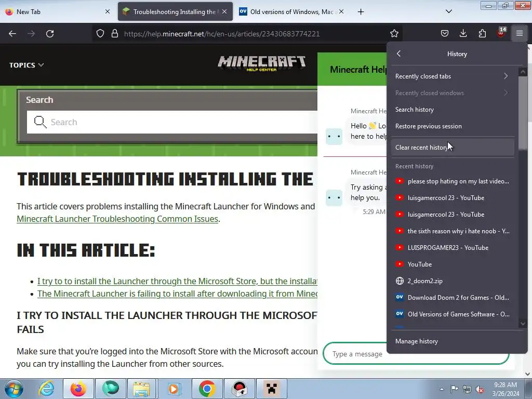Open Microsoft Edge taskbar icon

tap(111, 389)
